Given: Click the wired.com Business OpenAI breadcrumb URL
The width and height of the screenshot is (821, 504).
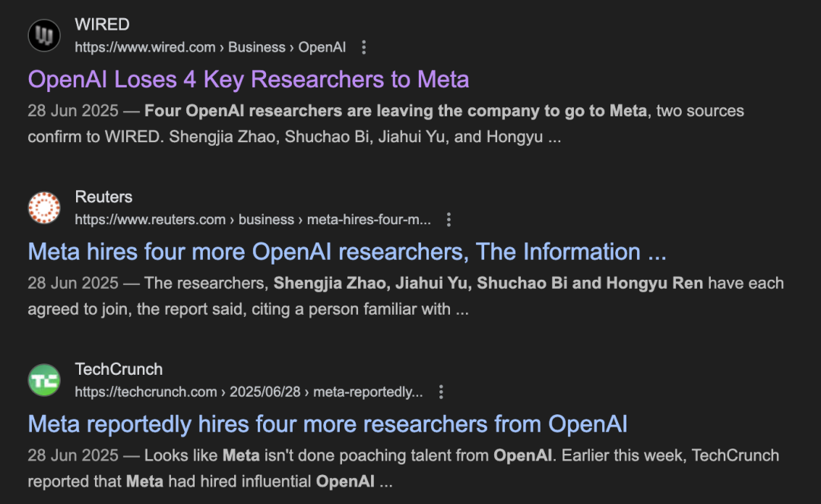Looking at the screenshot, I should [x=210, y=47].
